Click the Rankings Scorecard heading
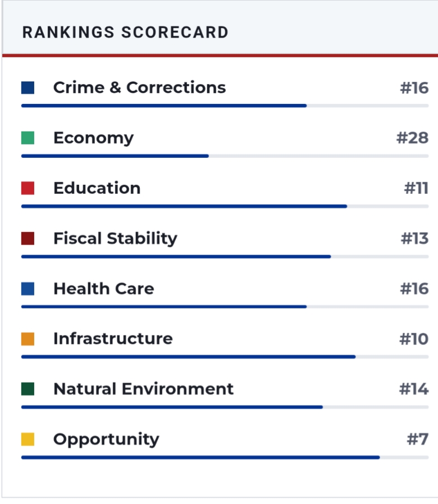Viewport: 438px width, 504px height. [125, 32]
